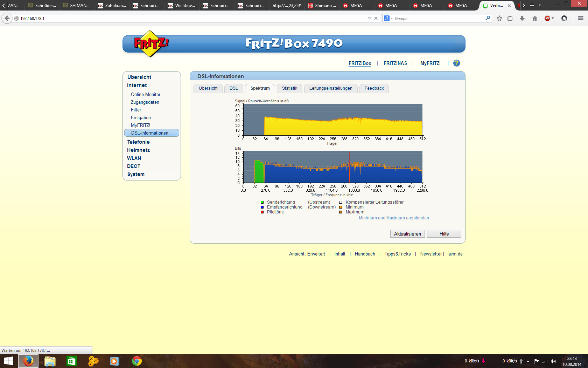Click the dark ring extension icon beside ABP
This screenshot has height=368, width=588.
(x=564, y=18)
